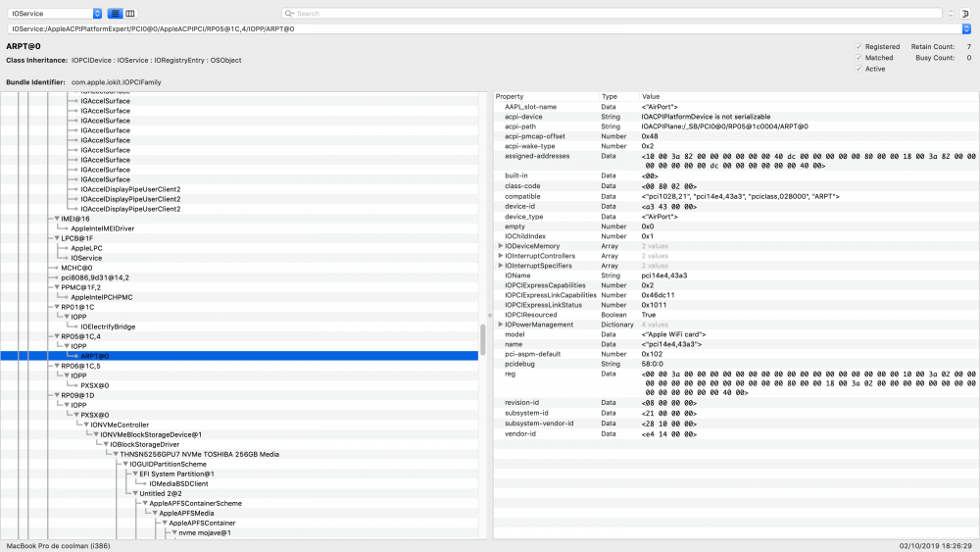Viewport: 980px width, 552px height.
Task: Toggle the Registered checkbox
Action: [x=859, y=46]
